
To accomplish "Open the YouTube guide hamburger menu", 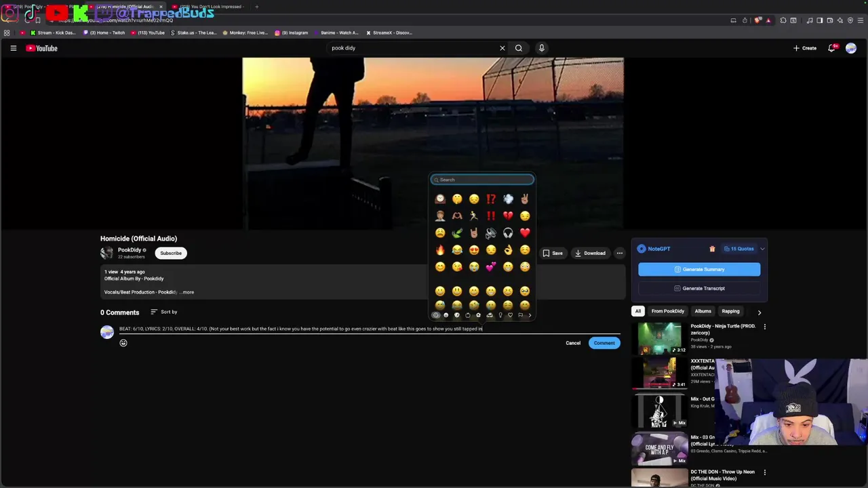I will click(x=13, y=48).
